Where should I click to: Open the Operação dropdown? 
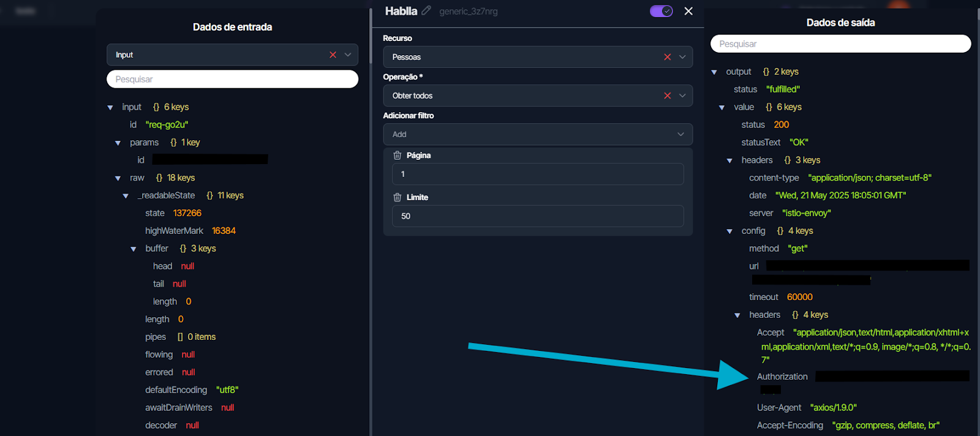click(682, 96)
